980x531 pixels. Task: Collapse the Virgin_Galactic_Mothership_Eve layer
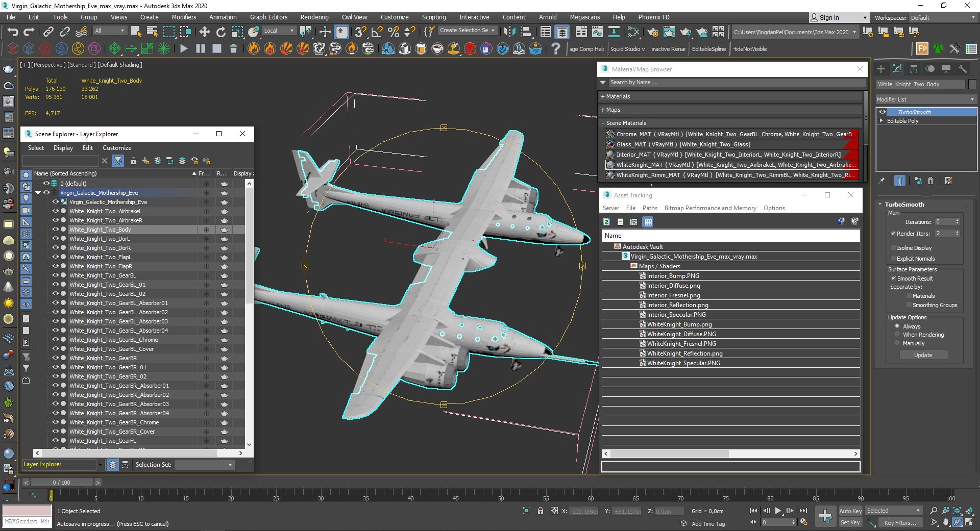[x=38, y=193]
